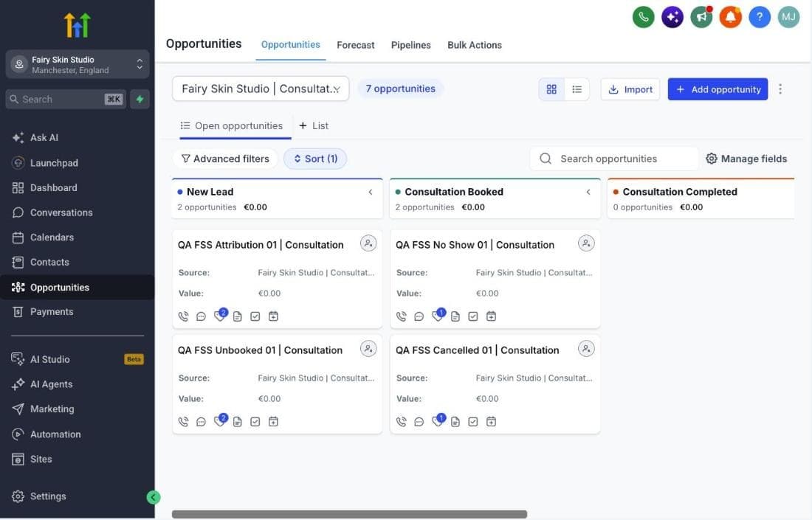The width and height of the screenshot is (812, 520).
Task: Open Advanced filters panel
Action: [225, 159]
